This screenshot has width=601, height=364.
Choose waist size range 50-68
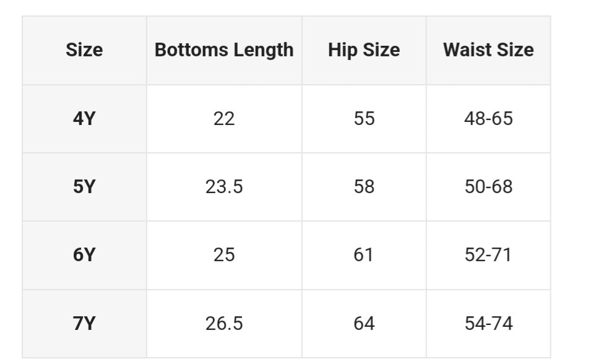[x=488, y=186]
